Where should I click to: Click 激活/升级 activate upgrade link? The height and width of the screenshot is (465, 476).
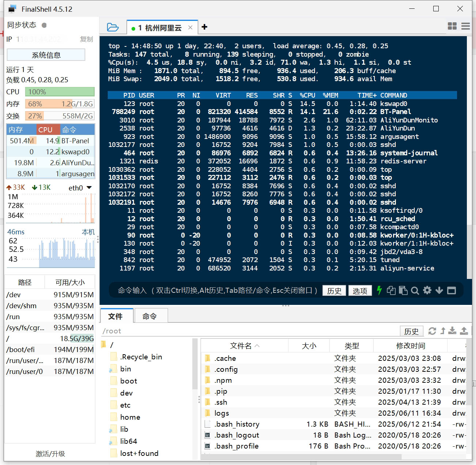(x=50, y=454)
